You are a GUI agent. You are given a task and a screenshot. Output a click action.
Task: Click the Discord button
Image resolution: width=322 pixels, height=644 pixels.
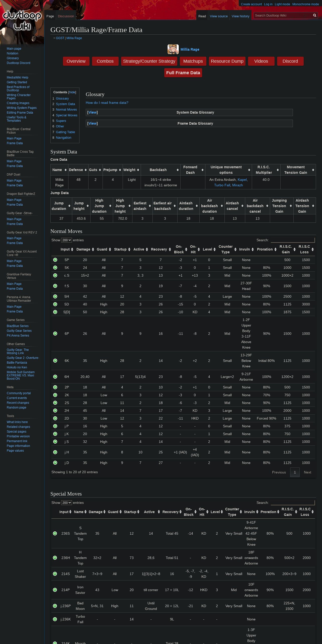(290, 61)
